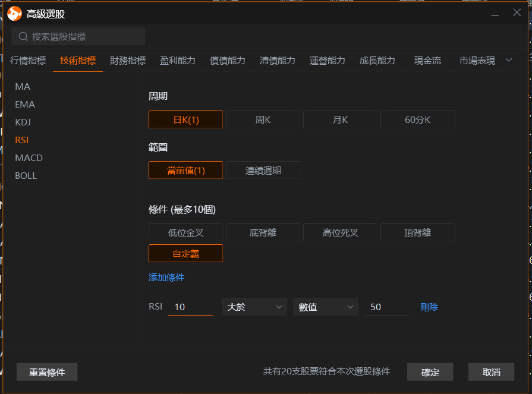Expand more indicator tabs with chevron
The image size is (532, 394).
pyautogui.click(x=508, y=60)
